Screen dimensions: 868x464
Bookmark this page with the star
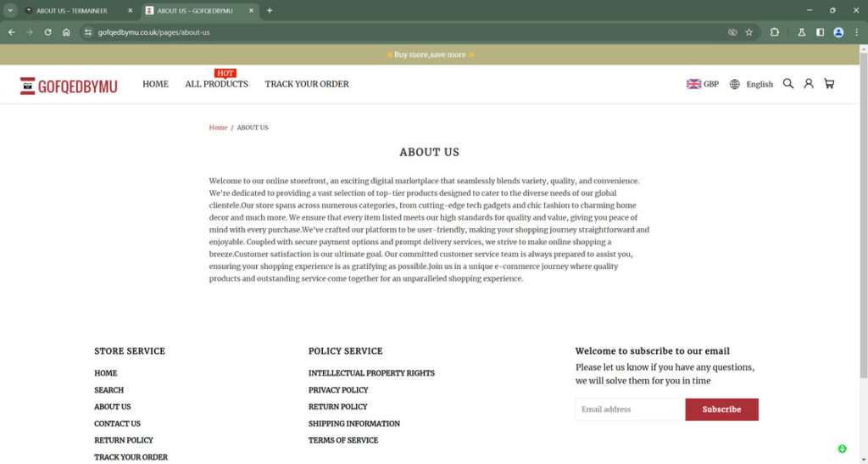[749, 32]
